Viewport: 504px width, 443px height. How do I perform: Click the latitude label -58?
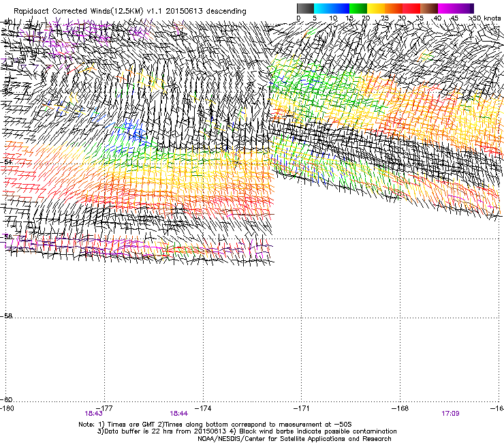coord(6,316)
